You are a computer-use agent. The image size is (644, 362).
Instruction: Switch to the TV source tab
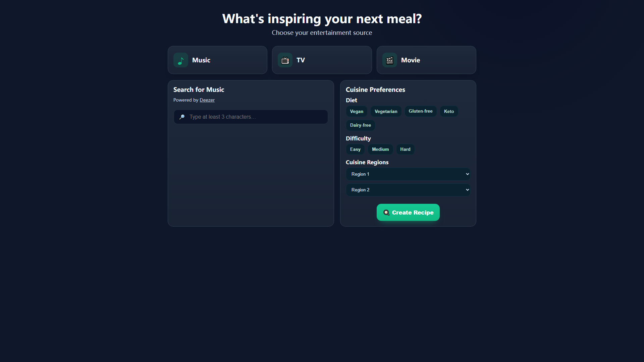pos(322,60)
